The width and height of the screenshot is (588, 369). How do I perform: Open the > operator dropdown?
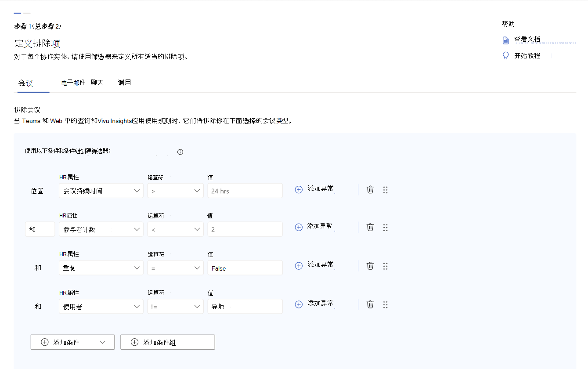(x=175, y=191)
